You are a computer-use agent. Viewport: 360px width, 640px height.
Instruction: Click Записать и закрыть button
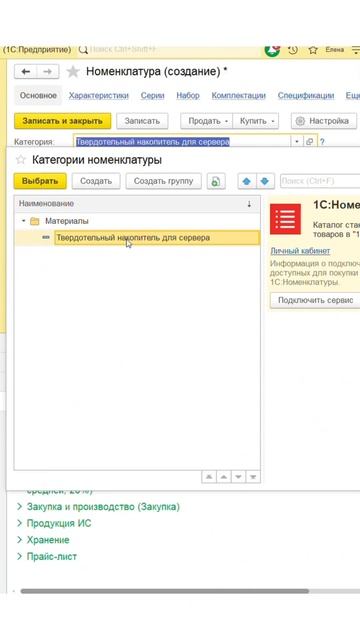pyautogui.click(x=62, y=121)
